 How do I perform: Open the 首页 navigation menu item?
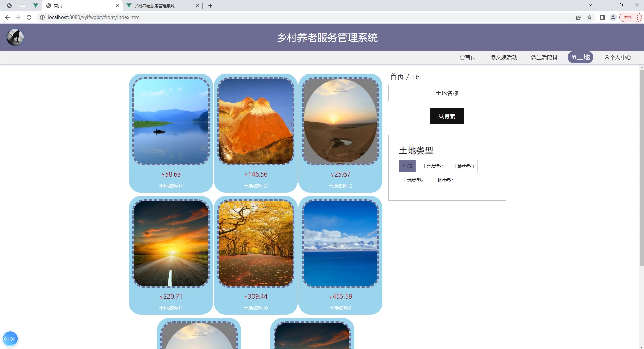coord(468,57)
